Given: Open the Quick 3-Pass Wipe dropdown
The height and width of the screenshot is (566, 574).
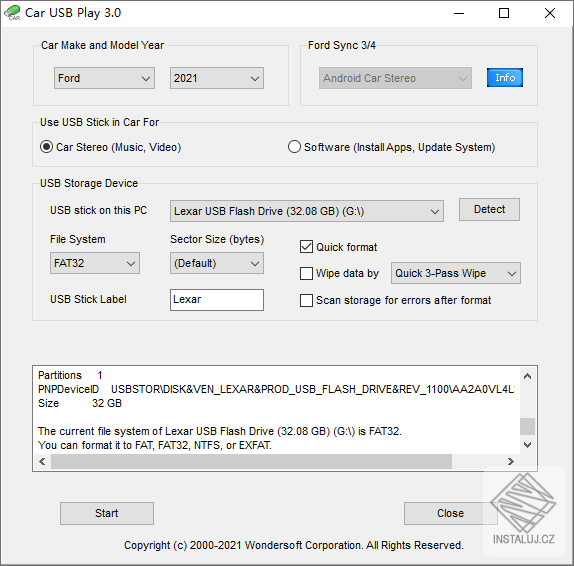Looking at the screenshot, I should 456,273.
